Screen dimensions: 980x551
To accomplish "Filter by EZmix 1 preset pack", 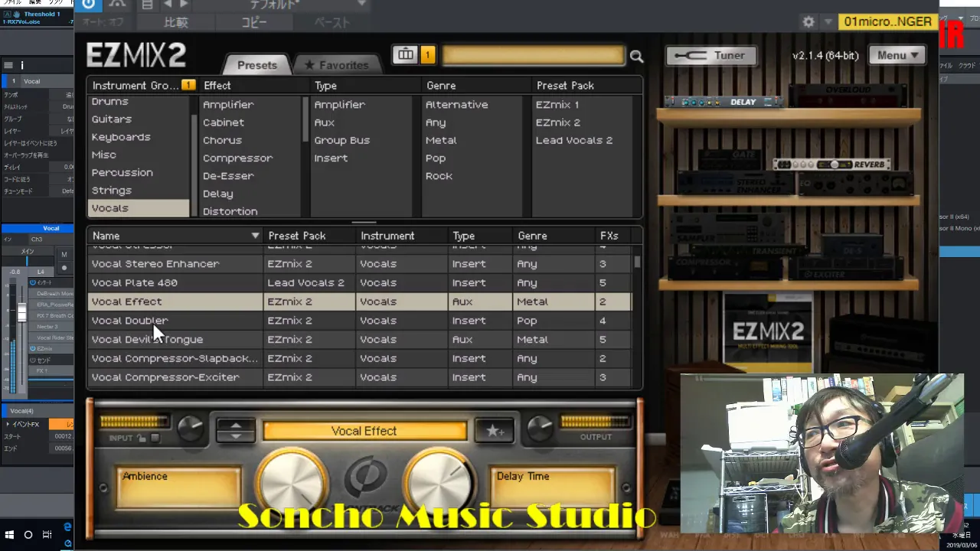I will tap(557, 105).
